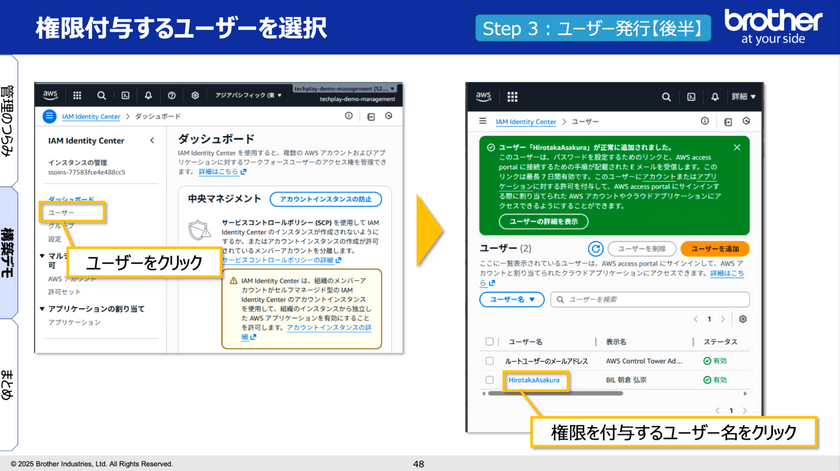
Task: Click the help question mark icon
Action: click(172, 95)
